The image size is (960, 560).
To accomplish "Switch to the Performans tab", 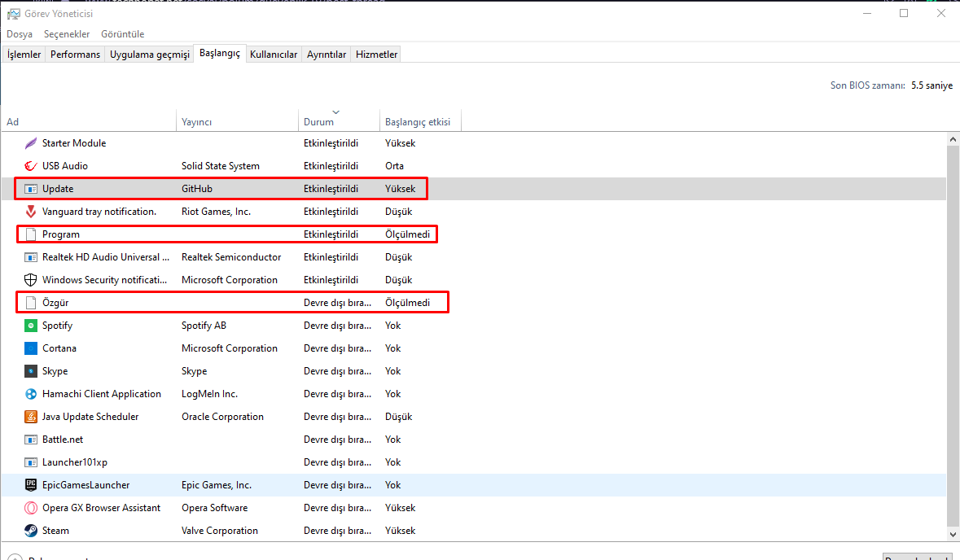I will pyautogui.click(x=75, y=55).
